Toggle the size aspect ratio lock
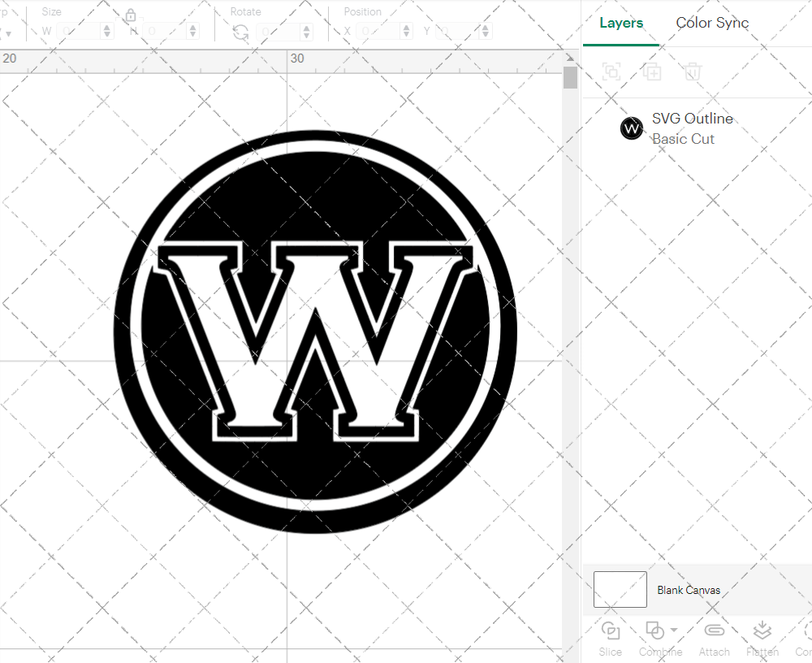Viewport: 812px width, 663px height. (131, 15)
